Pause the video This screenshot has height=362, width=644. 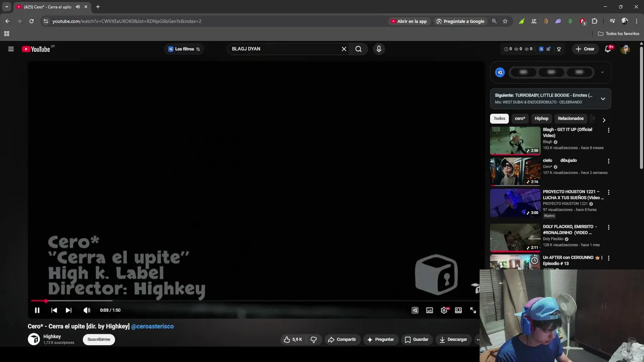(x=37, y=310)
